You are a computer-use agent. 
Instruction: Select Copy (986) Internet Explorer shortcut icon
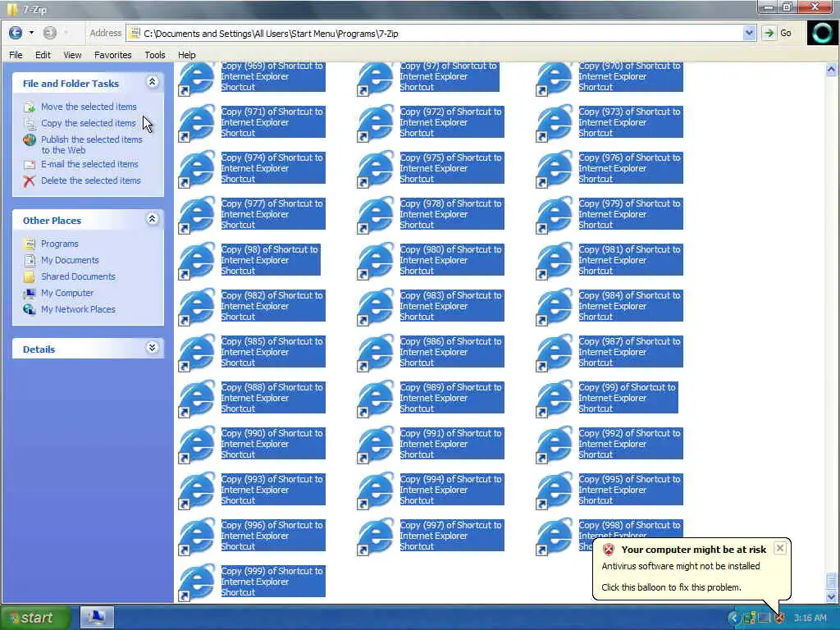[375, 354]
